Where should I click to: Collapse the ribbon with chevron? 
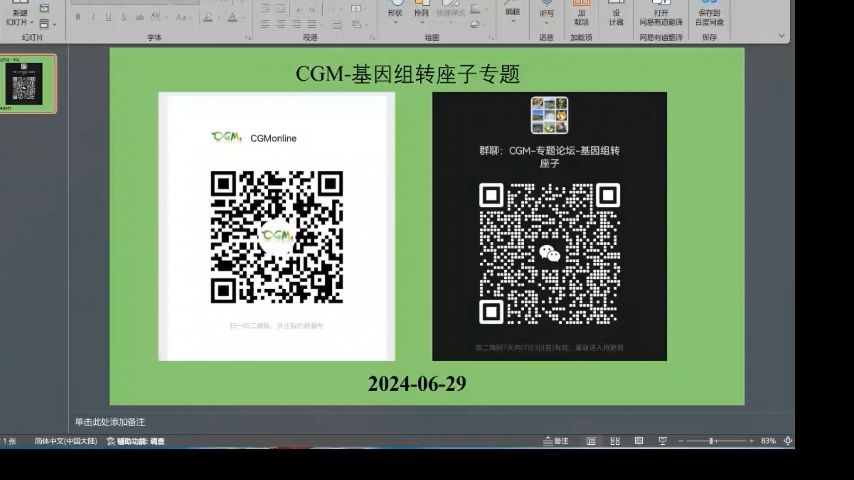click(x=782, y=36)
